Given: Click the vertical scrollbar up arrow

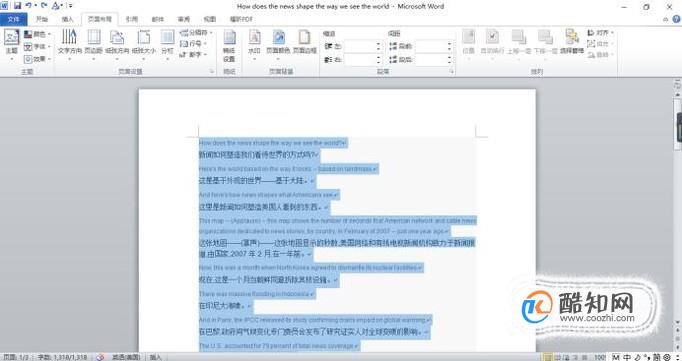Looking at the screenshot, I should click(677, 94).
